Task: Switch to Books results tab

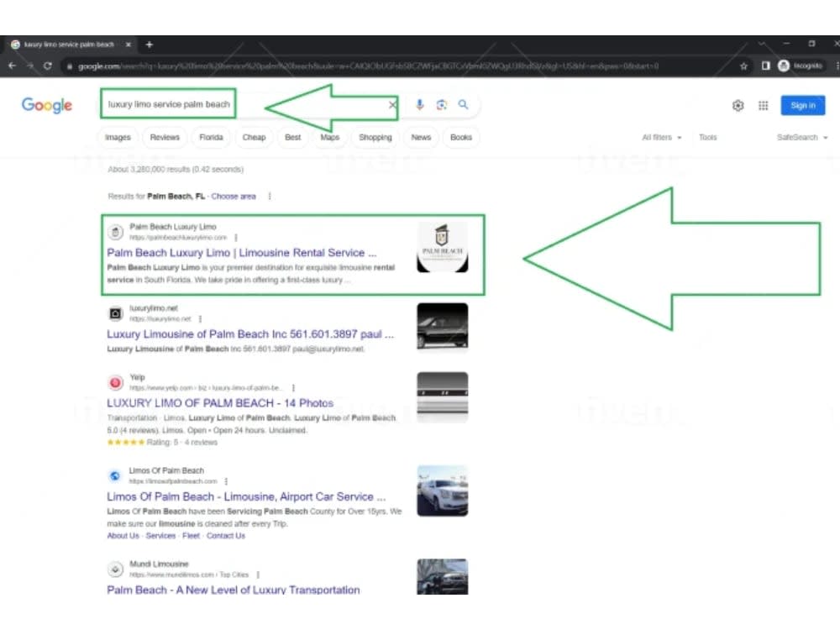Action: point(460,137)
